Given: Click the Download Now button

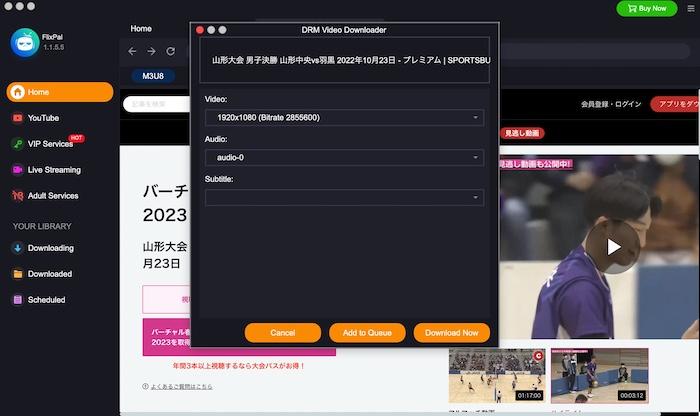Looking at the screenshot, I should [451, 333].
